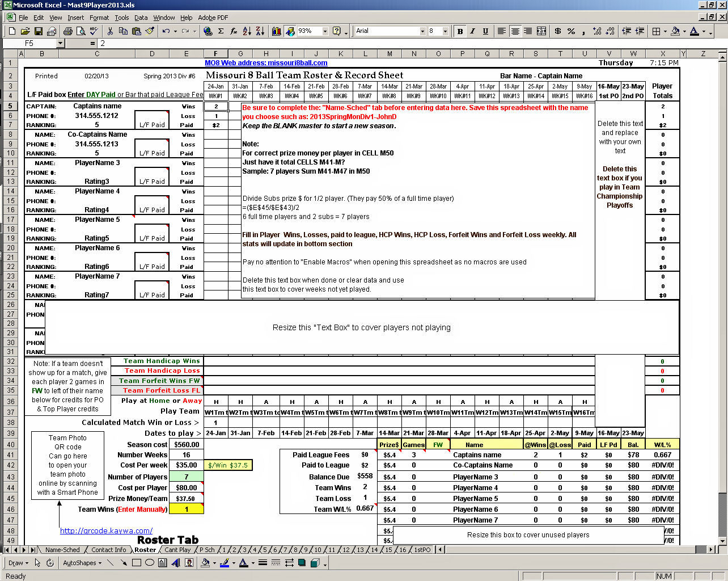Open the Data menu

[x=141, y=18]
